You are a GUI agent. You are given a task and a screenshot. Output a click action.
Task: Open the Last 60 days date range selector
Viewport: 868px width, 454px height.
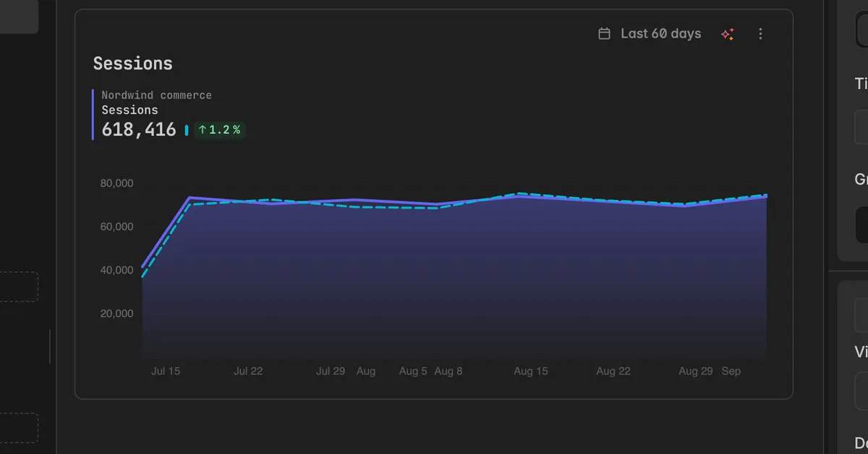pos(650,34)
